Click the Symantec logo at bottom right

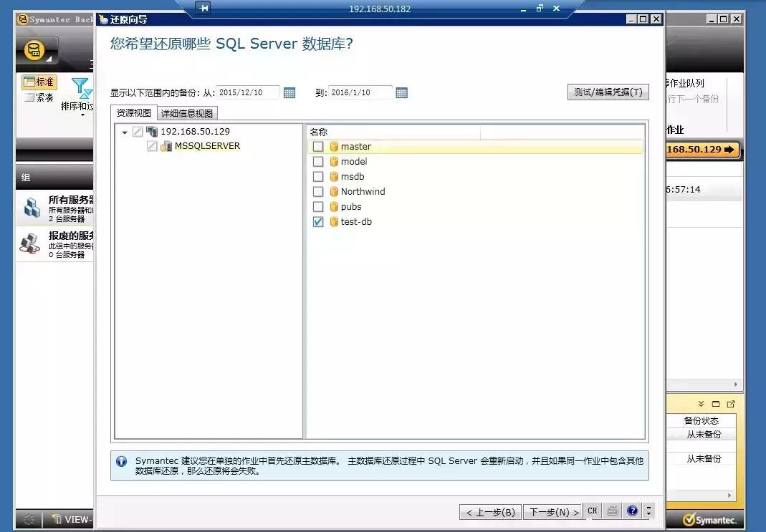pos(710,520)
